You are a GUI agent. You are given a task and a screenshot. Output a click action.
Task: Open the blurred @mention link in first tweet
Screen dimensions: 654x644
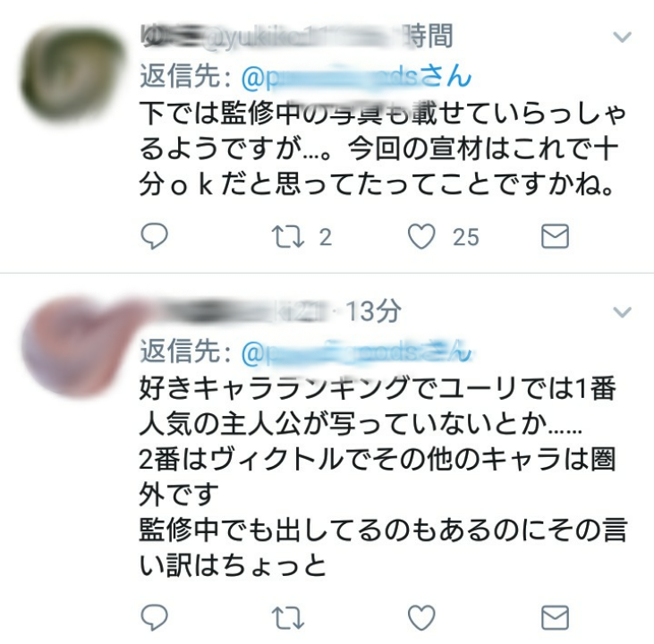[x=356, y=77]
